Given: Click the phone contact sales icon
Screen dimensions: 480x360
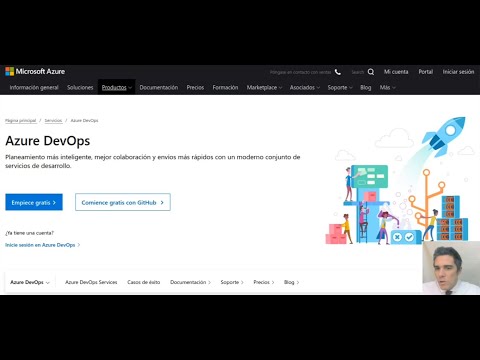Looking at the screenshot, I should [x=338, y=72].
